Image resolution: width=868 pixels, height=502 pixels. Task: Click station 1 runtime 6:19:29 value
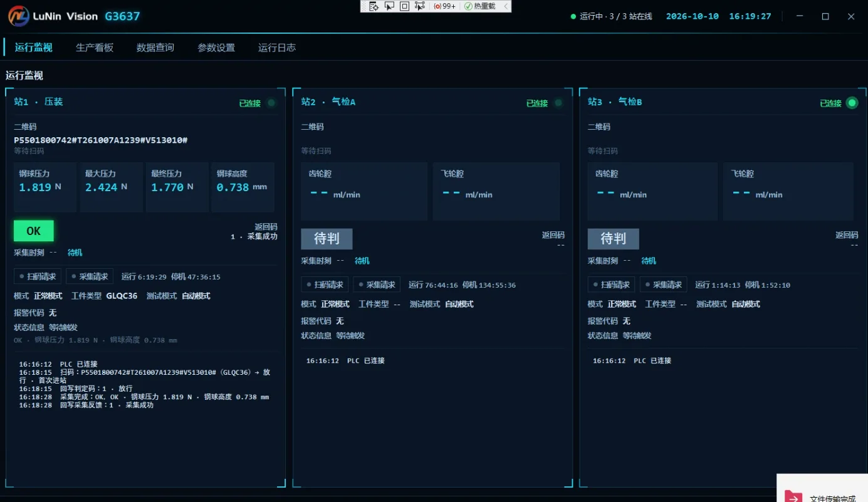(152, 277)
